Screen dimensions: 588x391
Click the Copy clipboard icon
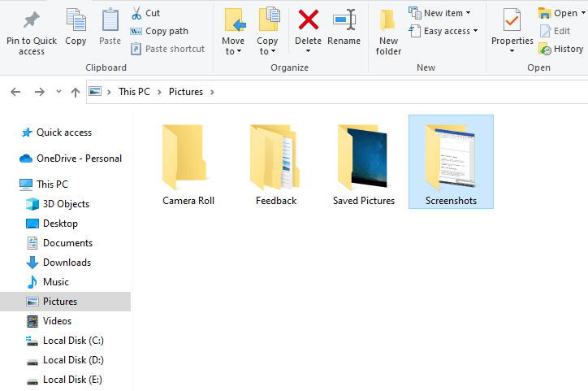pyautogui.click(x=76, y=20)
